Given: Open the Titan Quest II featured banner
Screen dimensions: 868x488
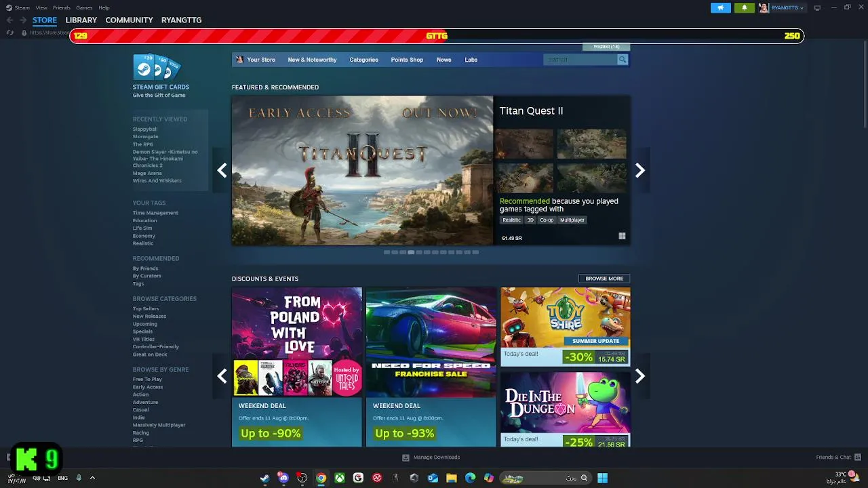Looking at the screenshot, I should [362, 170].
